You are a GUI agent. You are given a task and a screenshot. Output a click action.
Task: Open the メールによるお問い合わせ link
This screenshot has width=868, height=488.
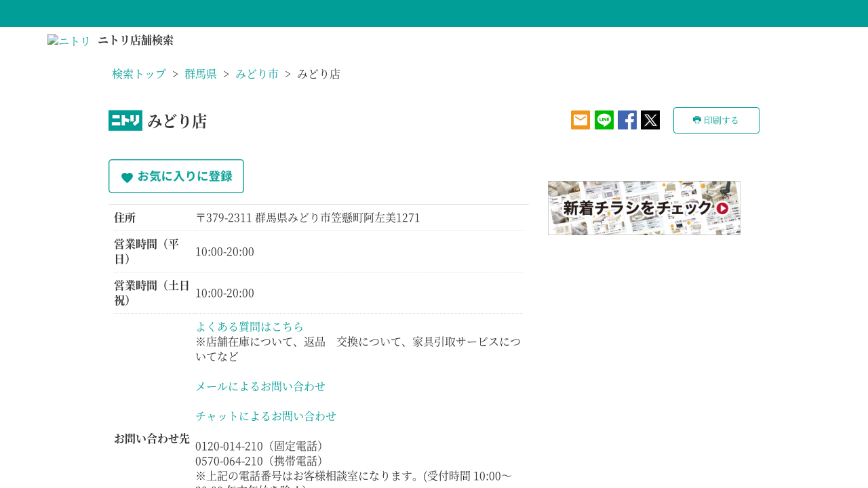click(260, 386)
